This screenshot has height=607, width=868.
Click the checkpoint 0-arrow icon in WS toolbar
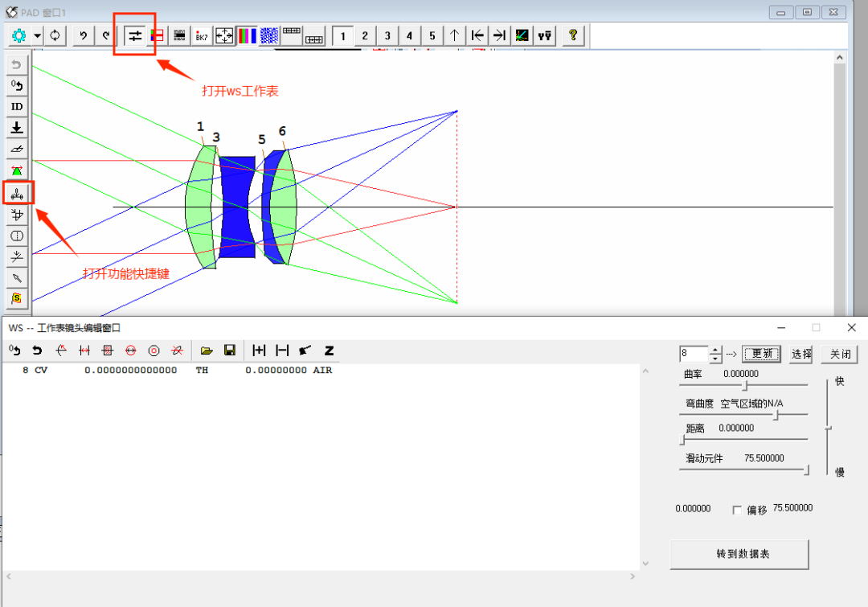pos(15,351)
